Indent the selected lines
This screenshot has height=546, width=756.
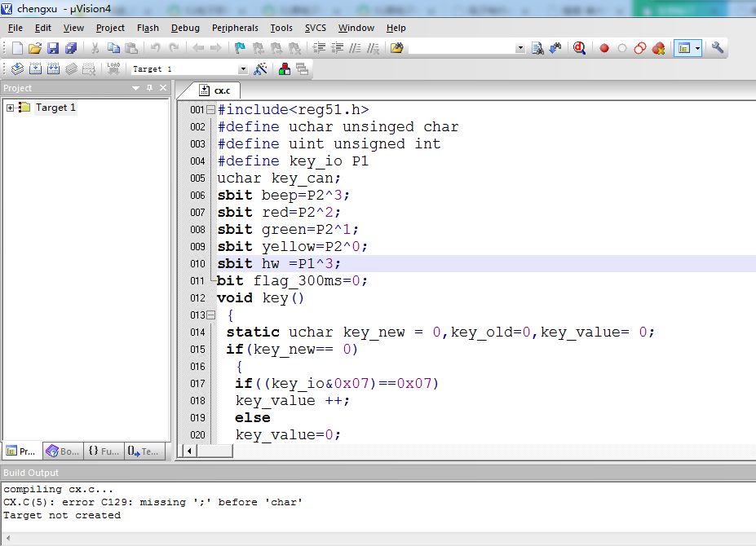coord(319,48)
